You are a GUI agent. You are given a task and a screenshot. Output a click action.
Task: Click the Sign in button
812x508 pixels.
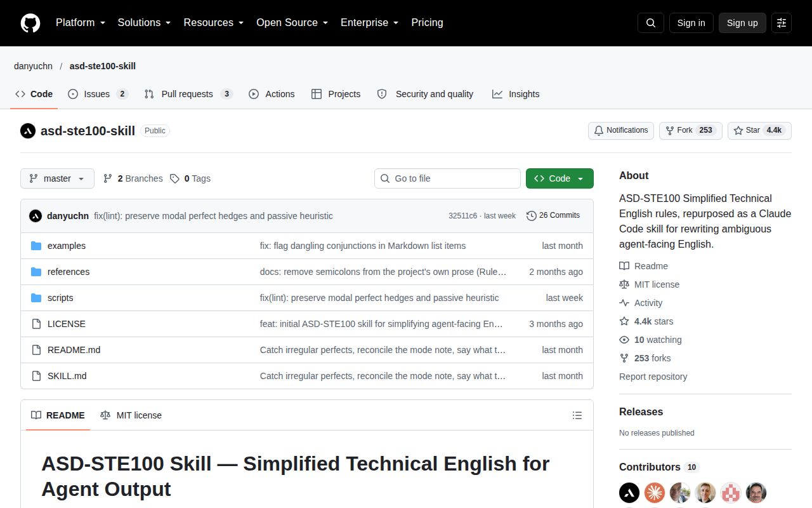pyautogui.click(x=691, y=23)
